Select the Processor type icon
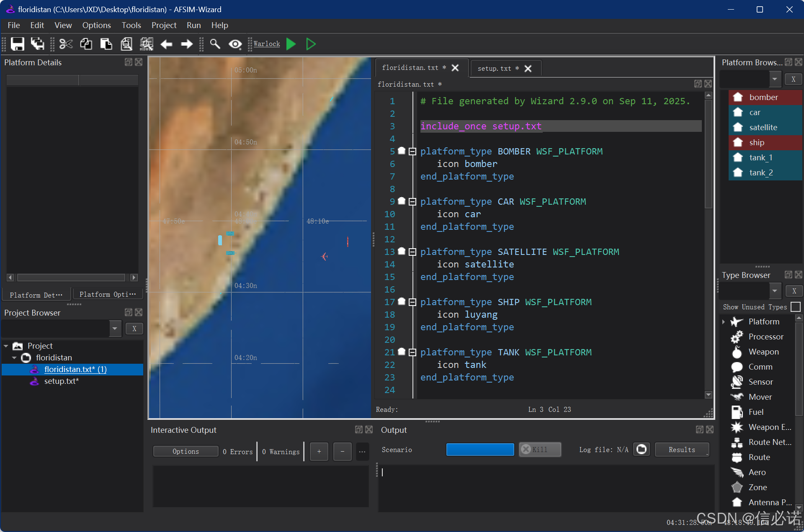This screenshot has height=532, width=804. click(x=737, y=337)
